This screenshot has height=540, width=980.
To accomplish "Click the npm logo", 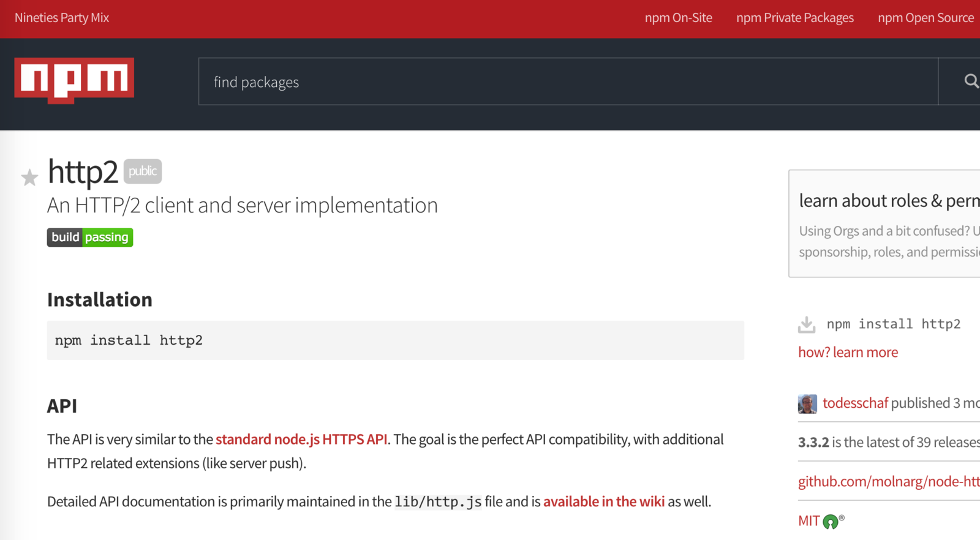I will tap(74, 80).
